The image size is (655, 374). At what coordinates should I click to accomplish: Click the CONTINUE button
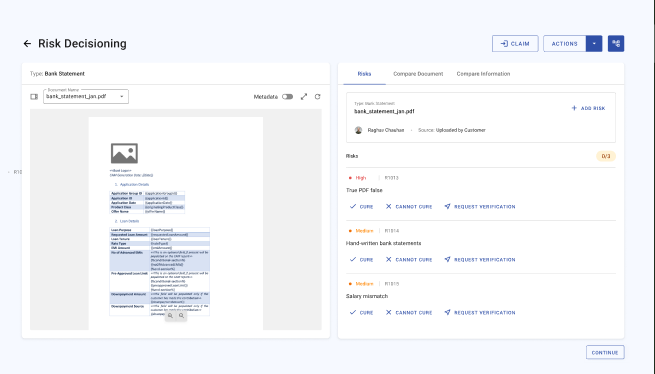pos(605,352)
